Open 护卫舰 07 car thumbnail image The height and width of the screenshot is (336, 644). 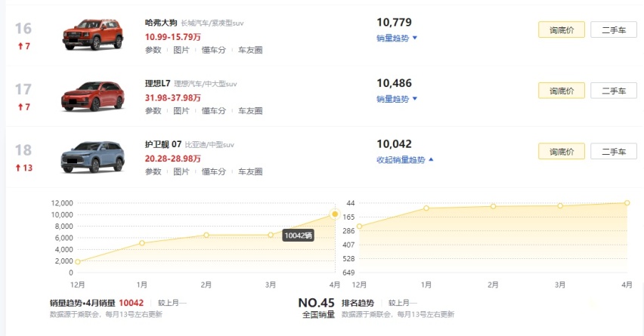[93, 157]
